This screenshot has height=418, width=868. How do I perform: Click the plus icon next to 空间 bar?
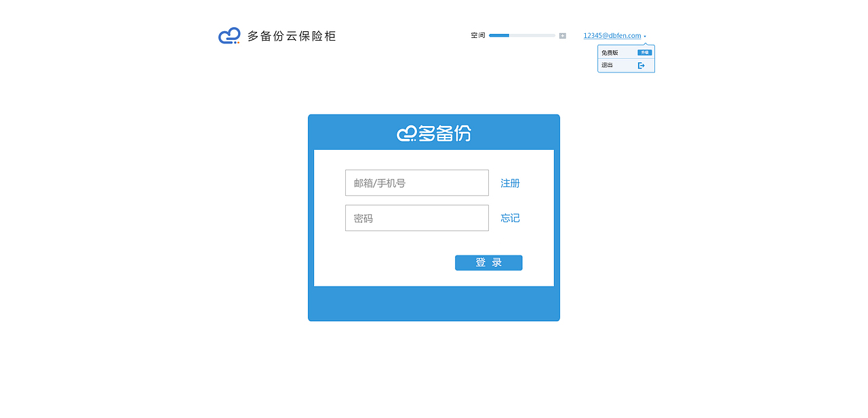pyautogui.click(x=562, y=35)
